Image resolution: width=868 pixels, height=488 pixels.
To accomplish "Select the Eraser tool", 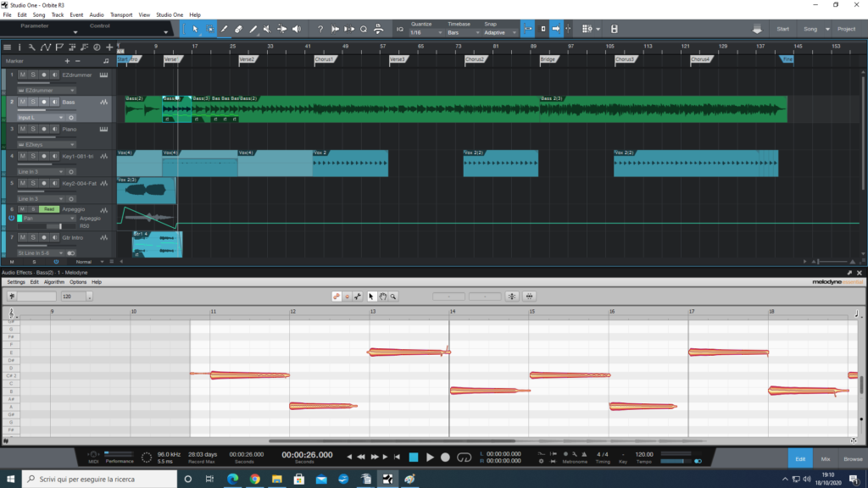I will tap(238, 29).
